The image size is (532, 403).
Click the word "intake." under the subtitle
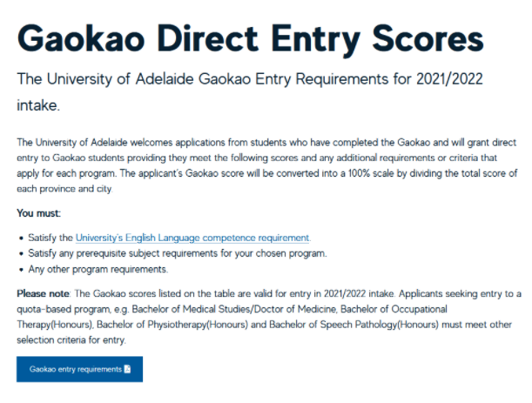pos(38,105)
